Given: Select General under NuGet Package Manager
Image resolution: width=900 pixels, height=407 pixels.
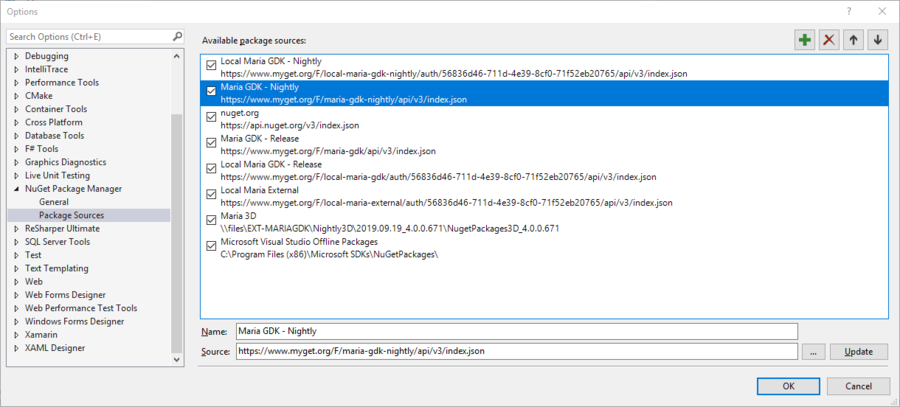Looking at the screenshot, I should point(54,202).
